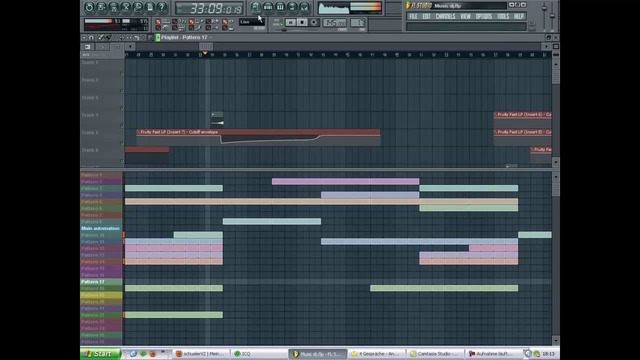The image size is (640, 360).
Task: Click the FL Studio fruit logo
Action: pyautogui.click(x=408, y=5)
